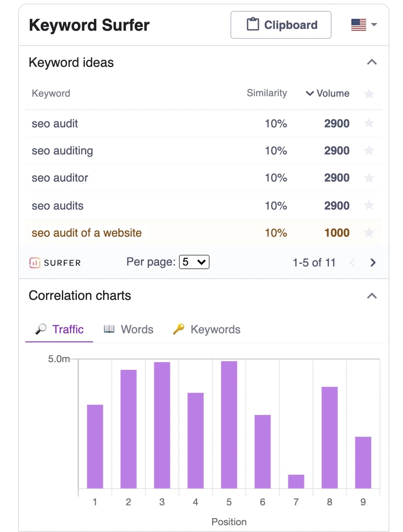This screenshot has width=403, height=532.
Task: Sort keywords by Volume column
Action: pos(328,93)
